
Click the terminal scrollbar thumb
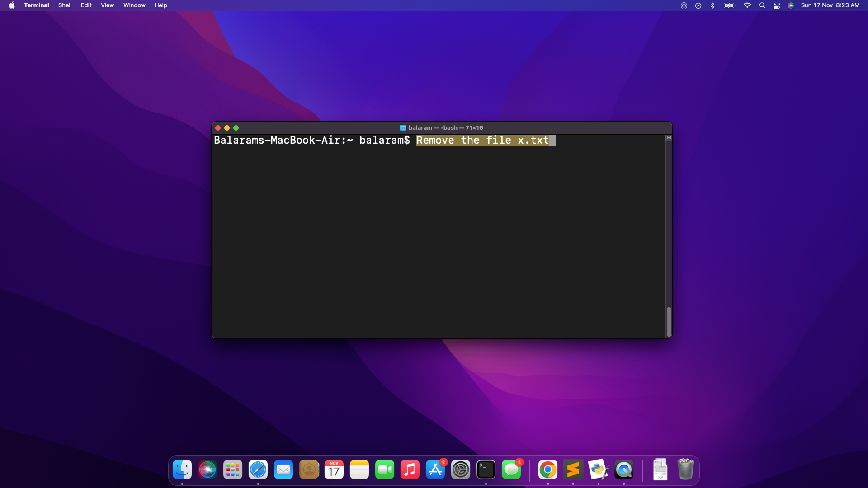coord(669,321)
